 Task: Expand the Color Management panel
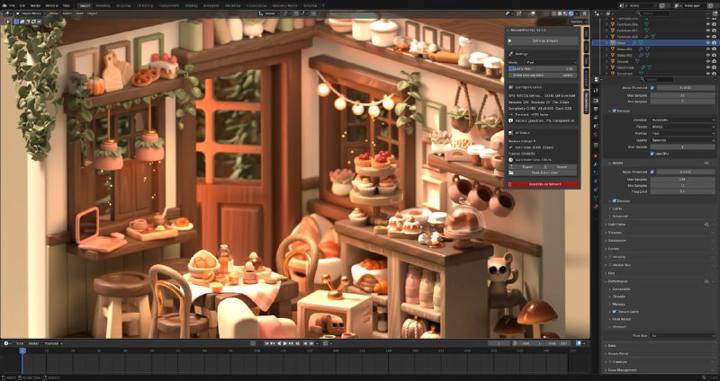621,370
